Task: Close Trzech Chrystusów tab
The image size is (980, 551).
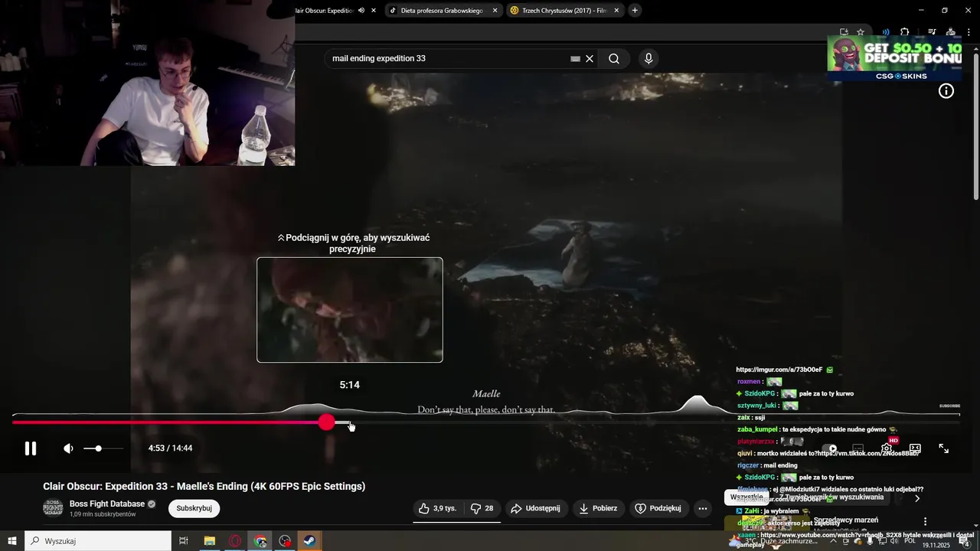Action: 616,11
